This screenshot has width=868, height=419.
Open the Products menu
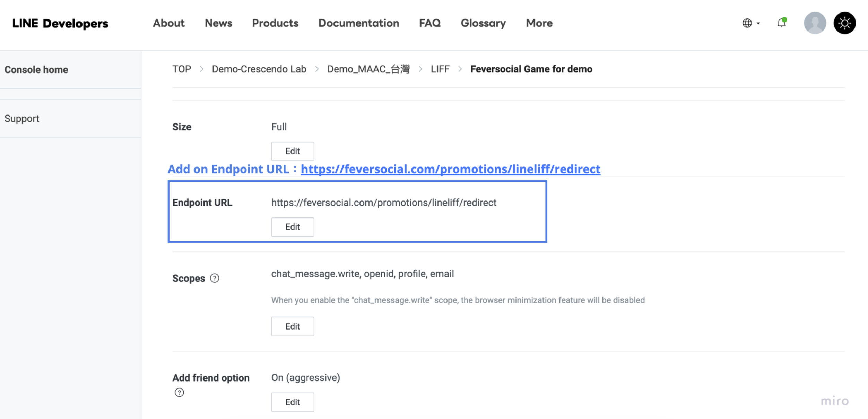point(275,23)
